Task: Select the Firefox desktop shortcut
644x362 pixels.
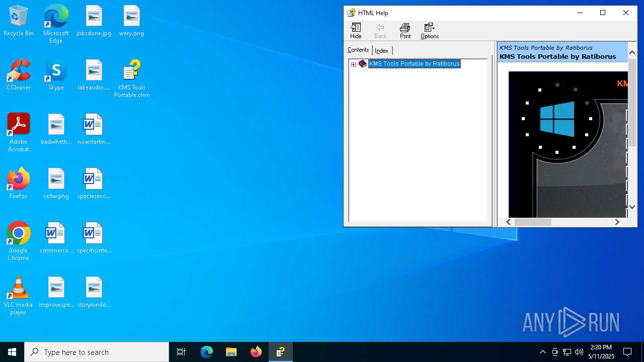Action: click(19, 184)
